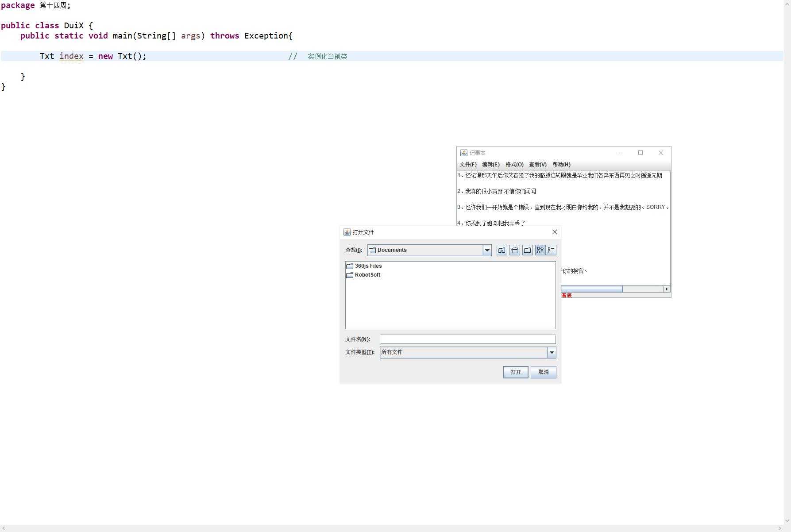The height and width of the screenshot is (532, 791).
Task: Open the 编辑(E) menu in notepad
Action: [491, 165]
